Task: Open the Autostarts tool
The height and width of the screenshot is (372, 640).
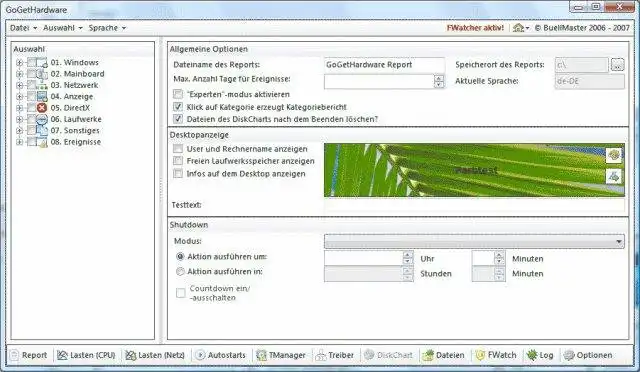Action: (x=221, y=355)
